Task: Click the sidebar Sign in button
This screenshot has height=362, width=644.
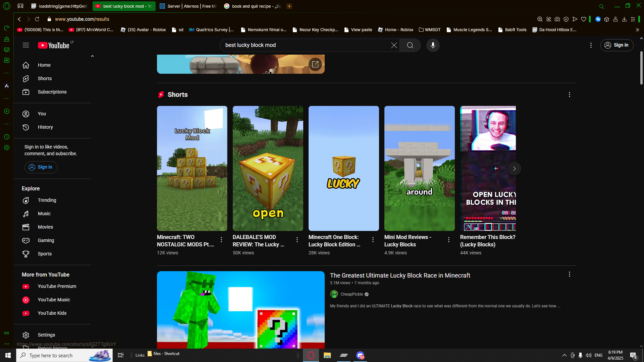Action: [41, 167]
